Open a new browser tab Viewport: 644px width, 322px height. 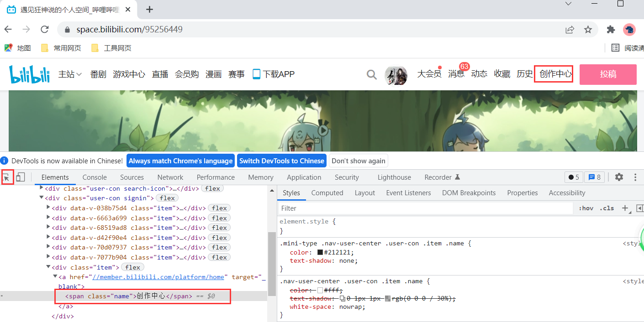click(x=149, y=10)
